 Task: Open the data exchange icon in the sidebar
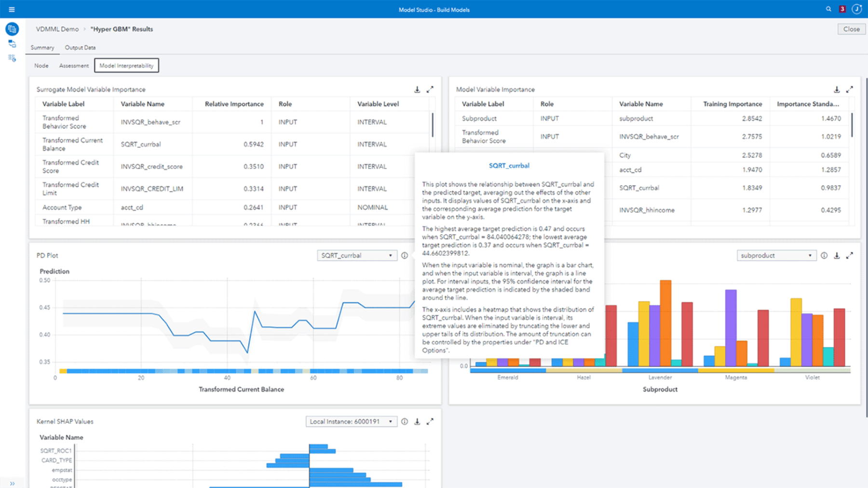tap(12, 44)
